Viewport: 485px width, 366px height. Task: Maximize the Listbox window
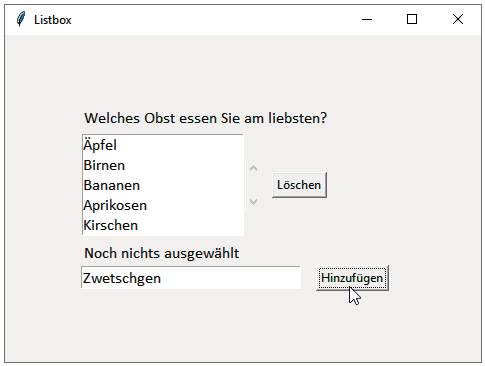point(412,19)
